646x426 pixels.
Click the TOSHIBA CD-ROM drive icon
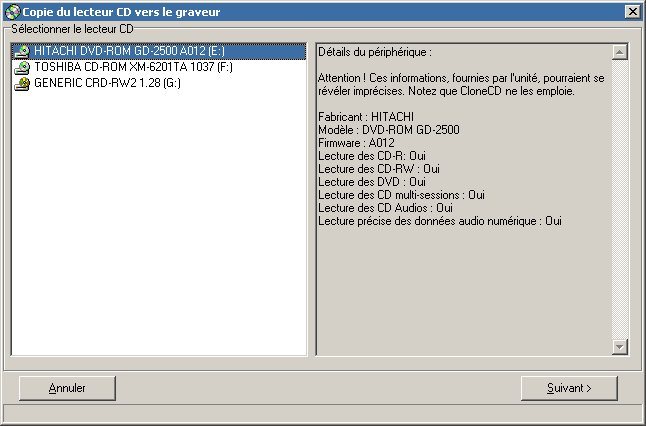(x=22, y=68)
